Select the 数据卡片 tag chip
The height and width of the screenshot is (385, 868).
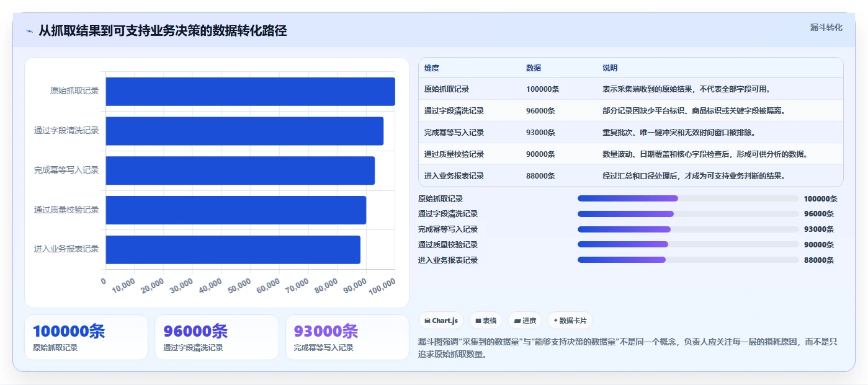tap(570, 321)
